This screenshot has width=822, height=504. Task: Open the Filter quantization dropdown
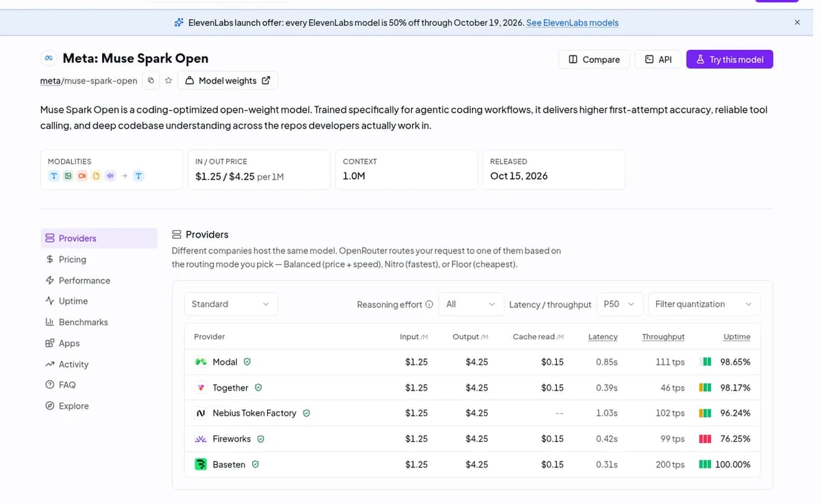(x=704, y=304)
